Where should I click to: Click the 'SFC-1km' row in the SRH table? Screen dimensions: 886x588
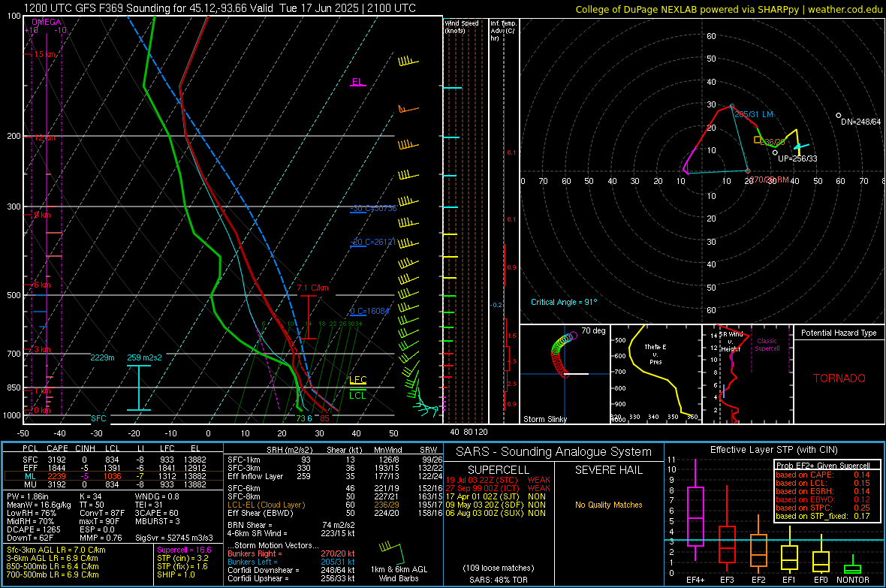[335, 460]
